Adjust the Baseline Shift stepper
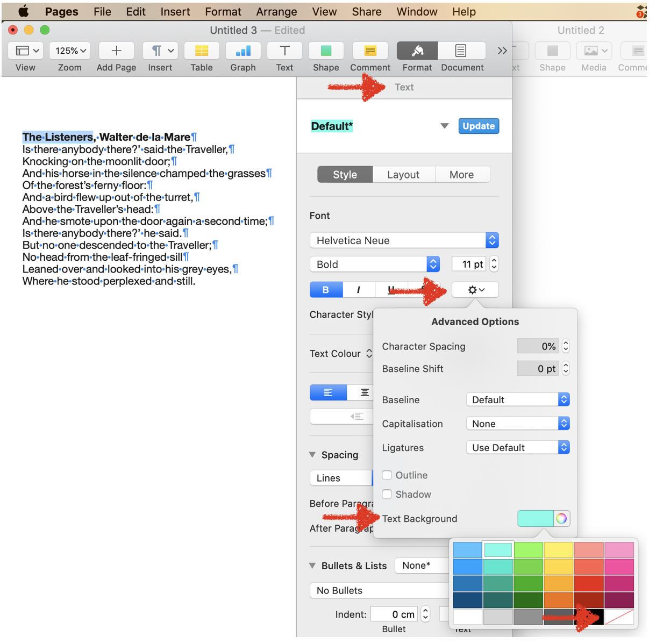 coord(566,368)
